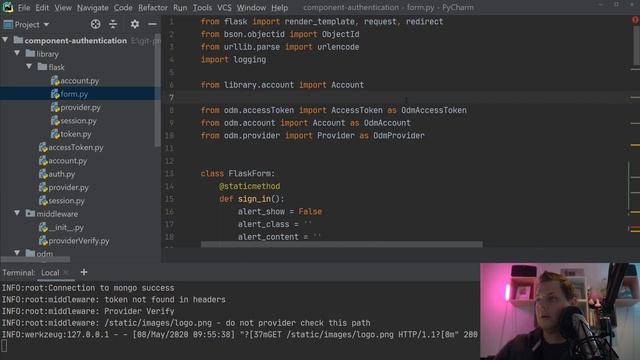Add a new terminal session
The width and height of the screenshot is (640, 360).
click(84, 272)
